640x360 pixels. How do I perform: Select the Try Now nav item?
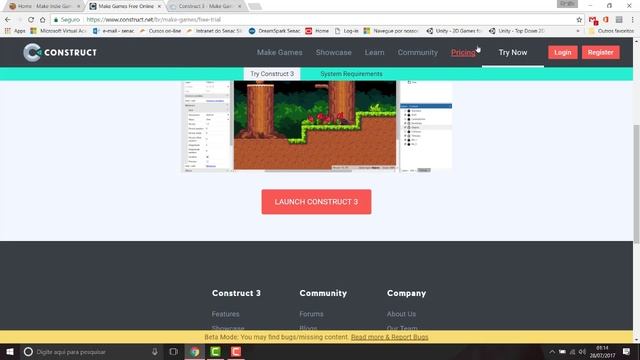tap(513, 52)
